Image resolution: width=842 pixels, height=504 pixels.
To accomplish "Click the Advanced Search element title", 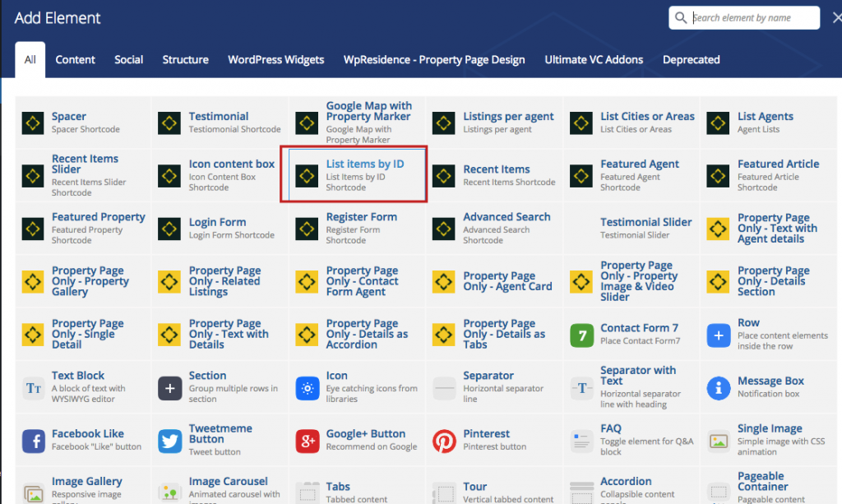I will point(507,217).
